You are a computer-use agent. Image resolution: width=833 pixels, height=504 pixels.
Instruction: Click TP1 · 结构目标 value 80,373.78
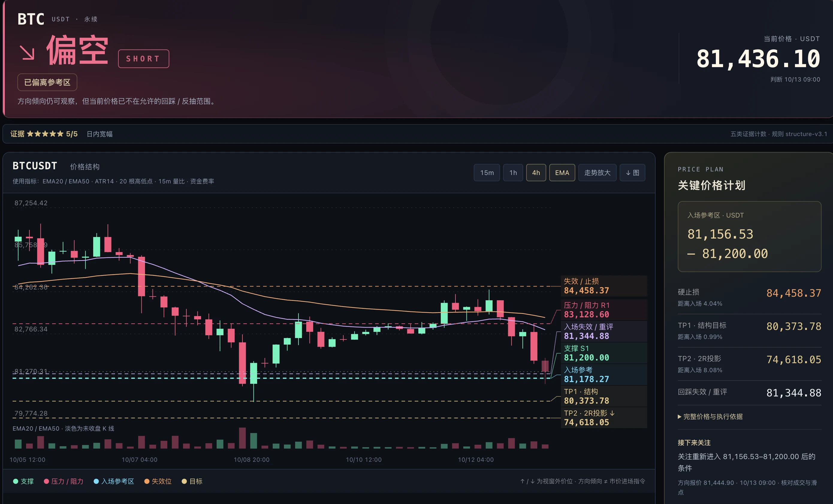(793, 326)
